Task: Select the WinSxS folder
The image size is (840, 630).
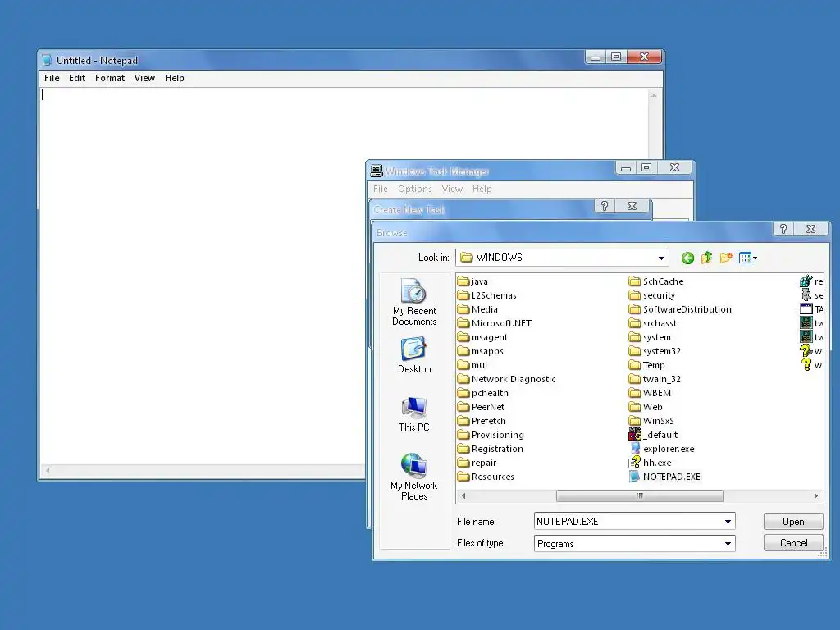Action: (x=651, y=421)
